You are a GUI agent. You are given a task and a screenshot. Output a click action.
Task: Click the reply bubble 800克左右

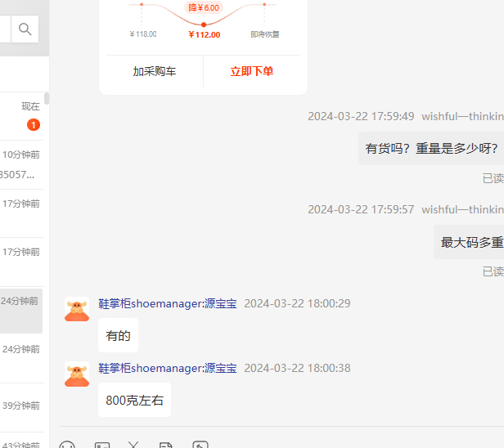point(135,400)
